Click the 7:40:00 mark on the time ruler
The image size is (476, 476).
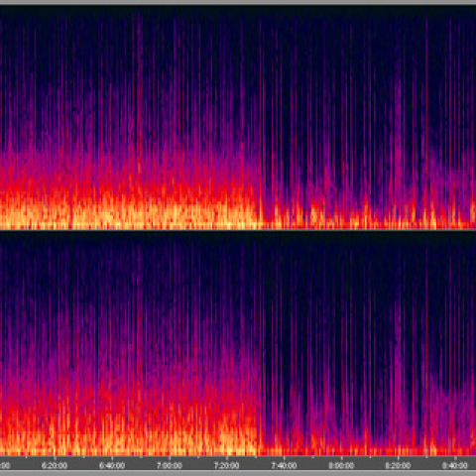(284, 465)
